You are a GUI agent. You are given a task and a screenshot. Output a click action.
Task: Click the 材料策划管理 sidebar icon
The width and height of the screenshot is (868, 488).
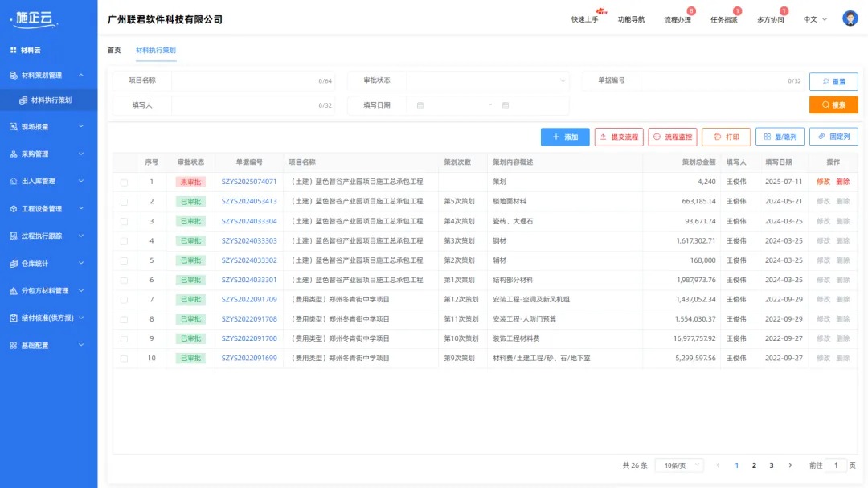pyautogui.click(x=14, y=75)
